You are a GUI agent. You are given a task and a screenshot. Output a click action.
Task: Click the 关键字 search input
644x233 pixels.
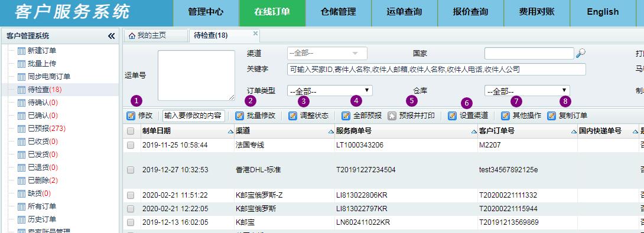[x=436, y=70]
